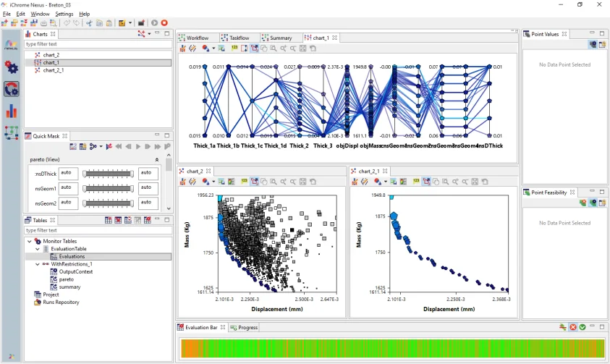Click the zoom out icon in chart_1 toolbar
This screenshot has height=364, width=610.
tap(293, 48)
